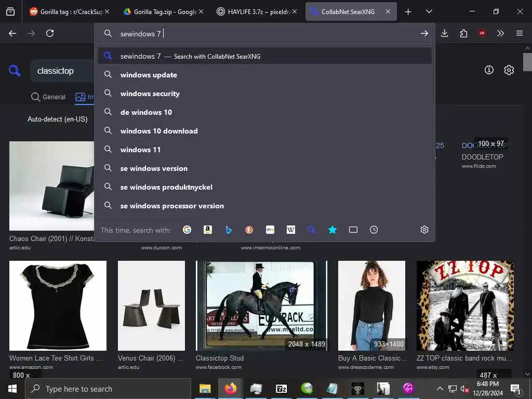Open the Firefox application menu
532x399 pixels.
click(x=520, y=33)
